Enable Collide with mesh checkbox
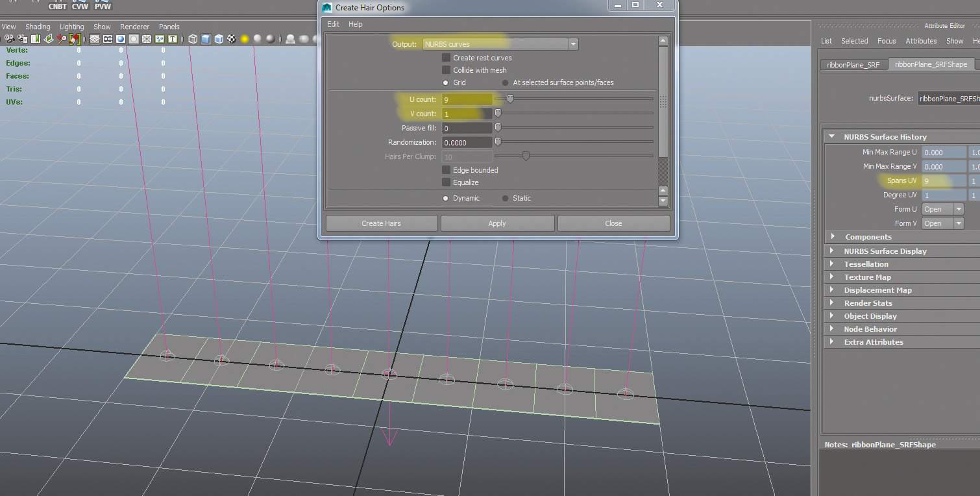This screenshot has width=980, height=496. tap(447, 70)
